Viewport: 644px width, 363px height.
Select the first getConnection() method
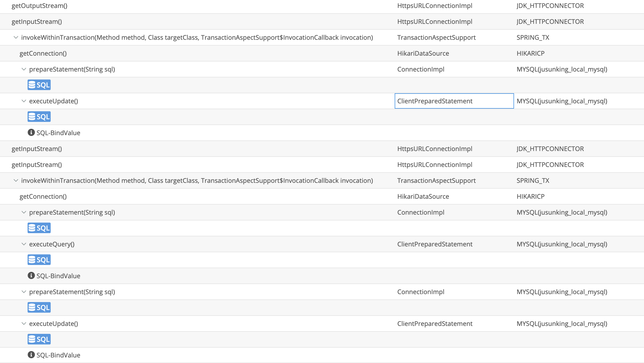(x=43, y=53)
